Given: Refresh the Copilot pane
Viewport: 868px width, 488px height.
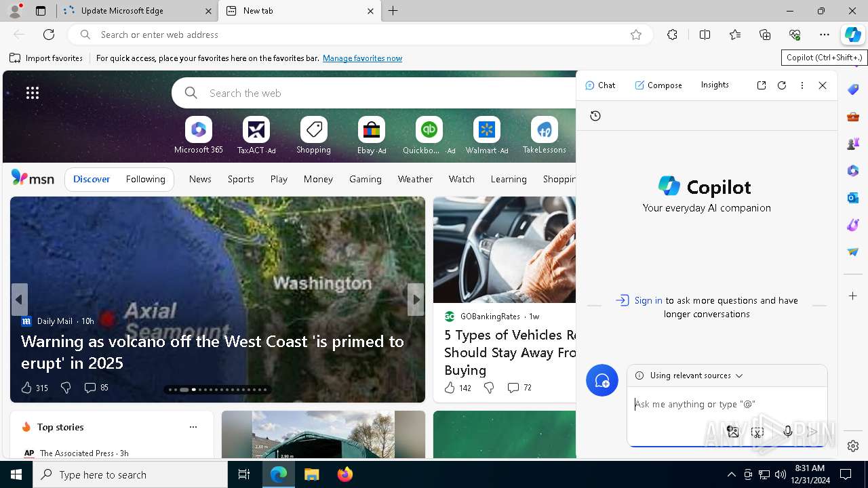Looking at the screenshot, I should coord(782,85).
